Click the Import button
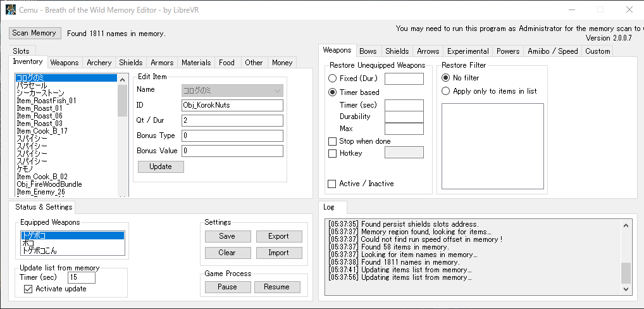This screenshot has height=309, width=644. coord(279,253)
